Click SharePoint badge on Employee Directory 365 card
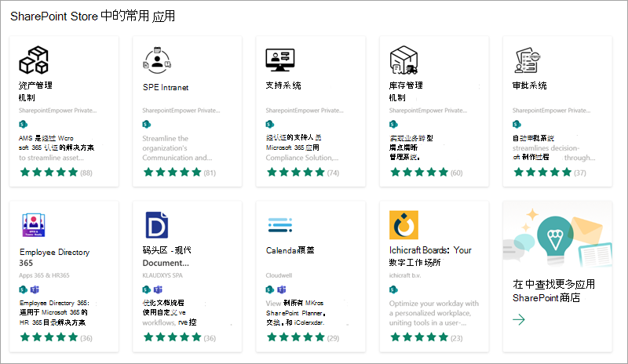Image resolution: width=628 pixels, height=364 pixels. click(24, 289)
